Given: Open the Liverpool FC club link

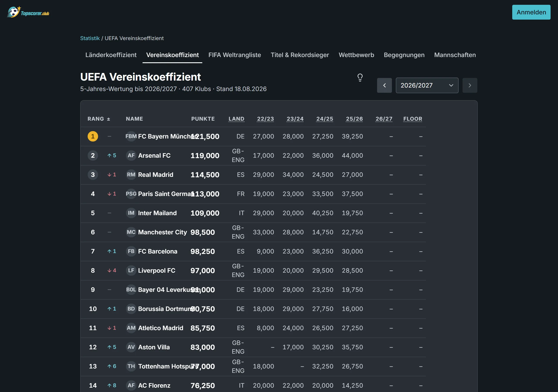Looking at the screenshot, I should coord(157,270).
